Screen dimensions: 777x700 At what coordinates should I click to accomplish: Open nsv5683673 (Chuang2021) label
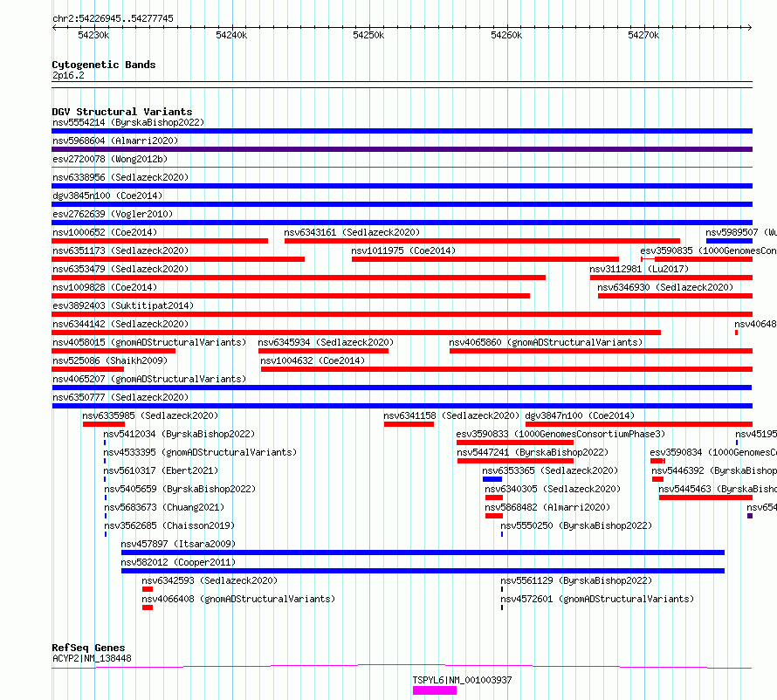pyautogui.click(x=164, y=507)
